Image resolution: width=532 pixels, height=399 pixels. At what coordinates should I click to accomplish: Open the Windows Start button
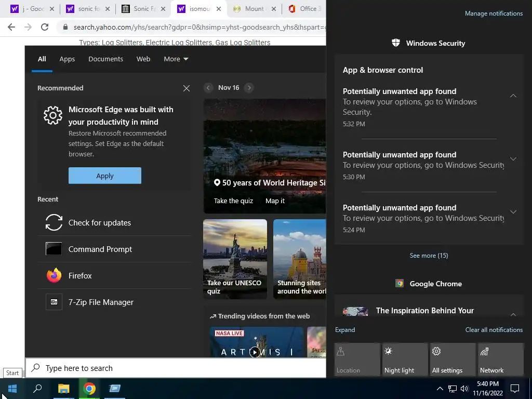tap(12, 389)
